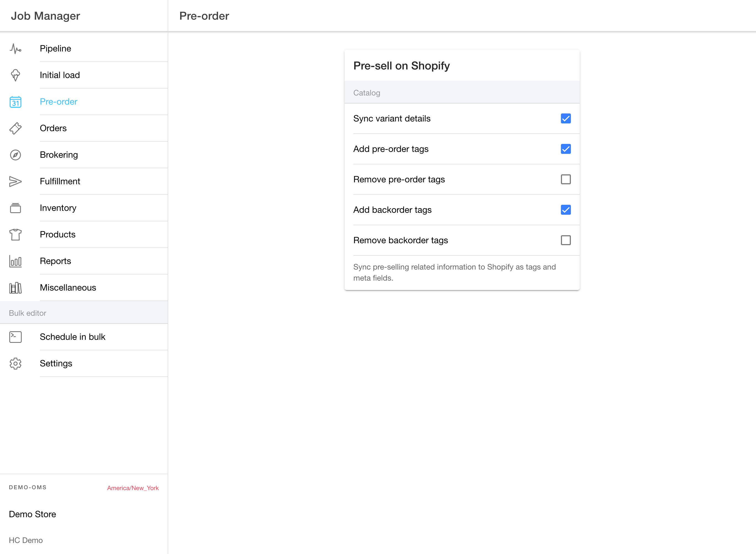
Task: Disable Add backorder tags checkbox
Action: click(566, 210)
